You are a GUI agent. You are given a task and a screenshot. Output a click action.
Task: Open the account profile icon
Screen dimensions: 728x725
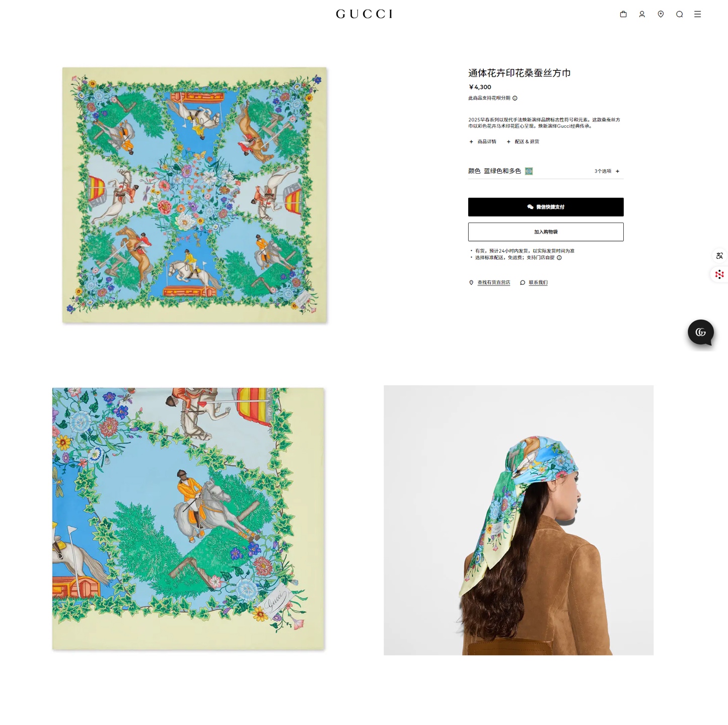coord(642,14)
